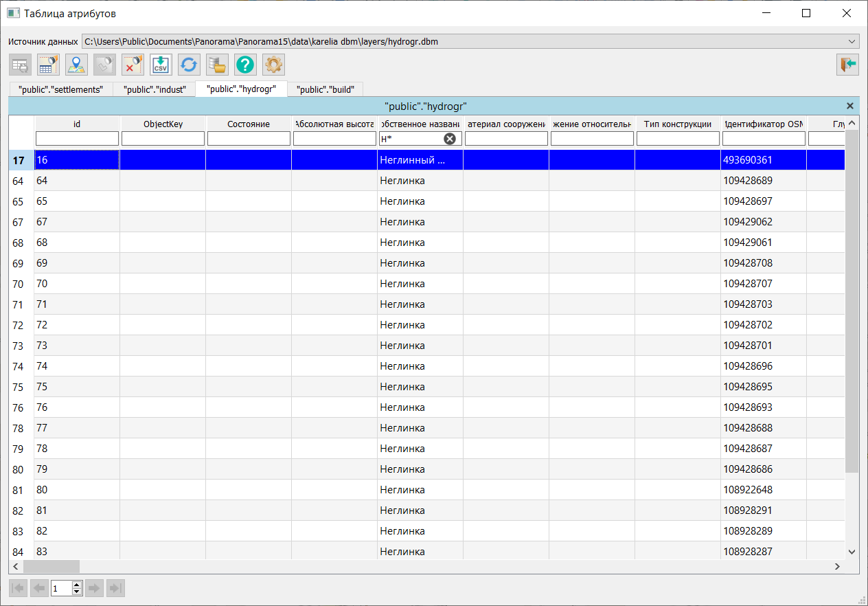Open settings with the gear icon
Screen dimensions: 868x606
(x=273, y=65)
